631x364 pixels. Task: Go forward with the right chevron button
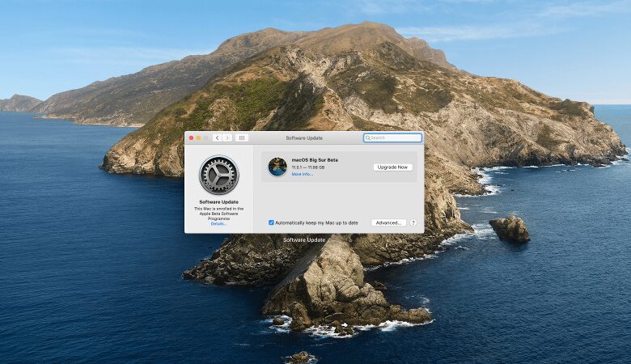(227, 138)
